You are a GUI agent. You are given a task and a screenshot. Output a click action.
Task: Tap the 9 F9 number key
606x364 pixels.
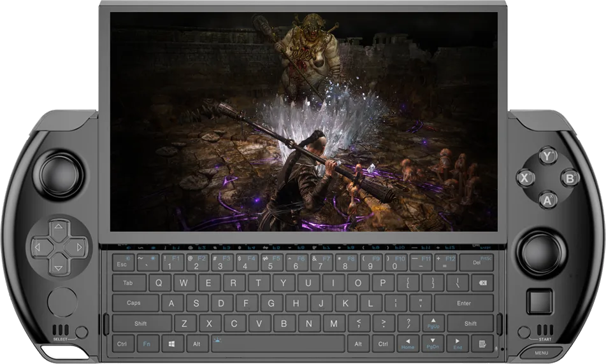click(371, 263)
